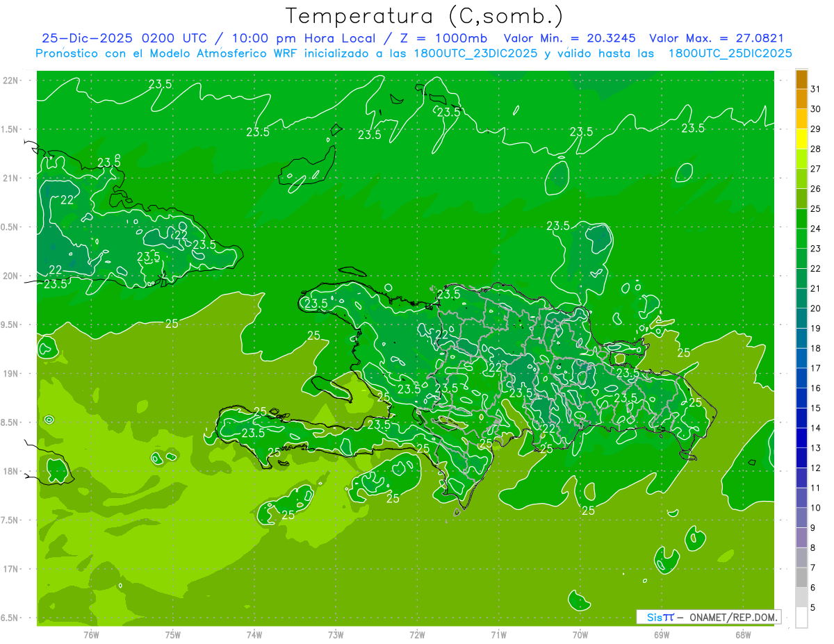The height and width of the screenshot is (644, 834).
Task: Click the legend value label 11
Action: pos(816,488)
